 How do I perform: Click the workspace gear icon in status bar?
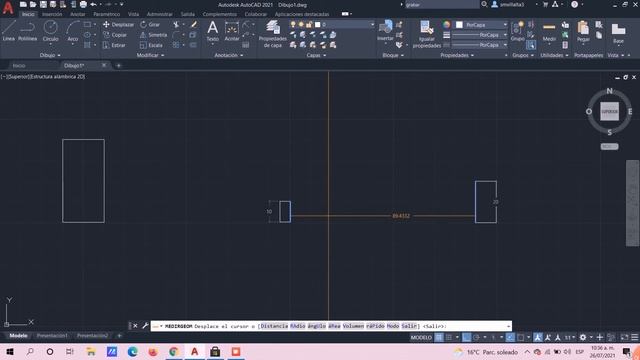point(583,337)
